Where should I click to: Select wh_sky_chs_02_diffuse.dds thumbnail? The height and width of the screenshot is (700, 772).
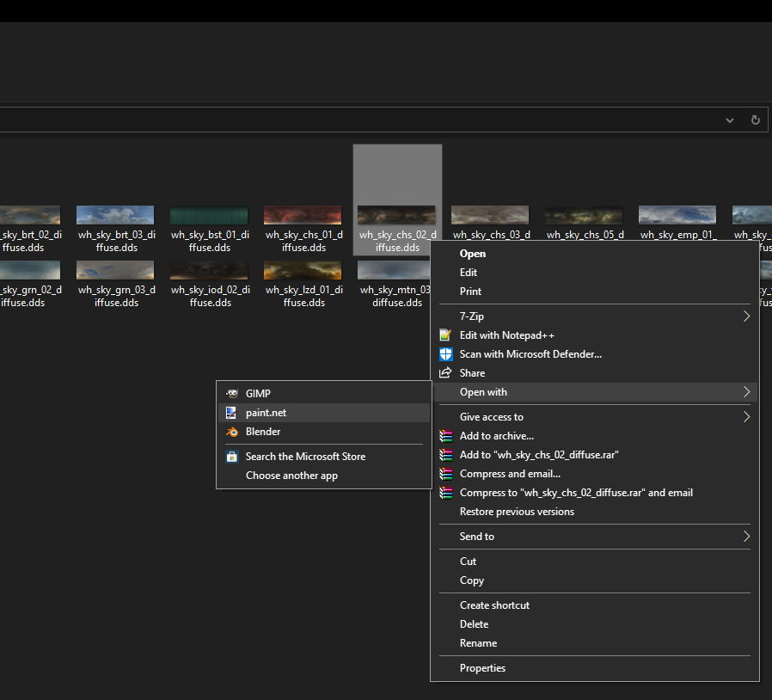tap(396, 215)
